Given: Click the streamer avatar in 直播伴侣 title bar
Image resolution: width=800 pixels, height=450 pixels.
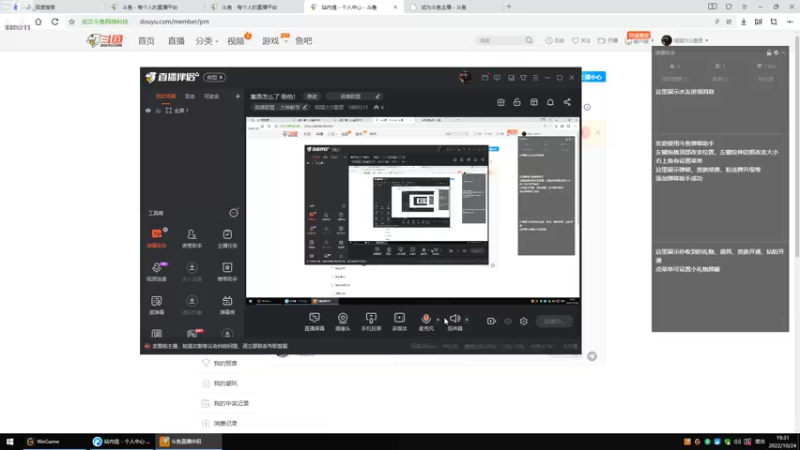Looking at the screenshot, I should [465, 78].
